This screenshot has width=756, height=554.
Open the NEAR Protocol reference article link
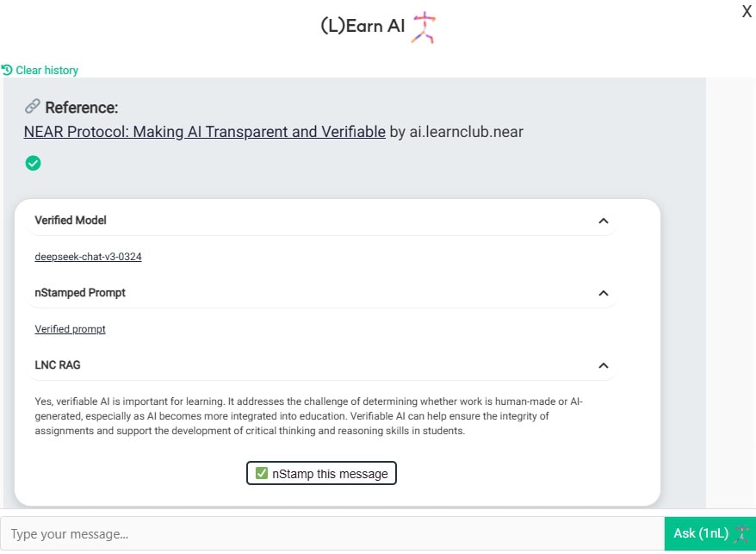pos(204,132)
